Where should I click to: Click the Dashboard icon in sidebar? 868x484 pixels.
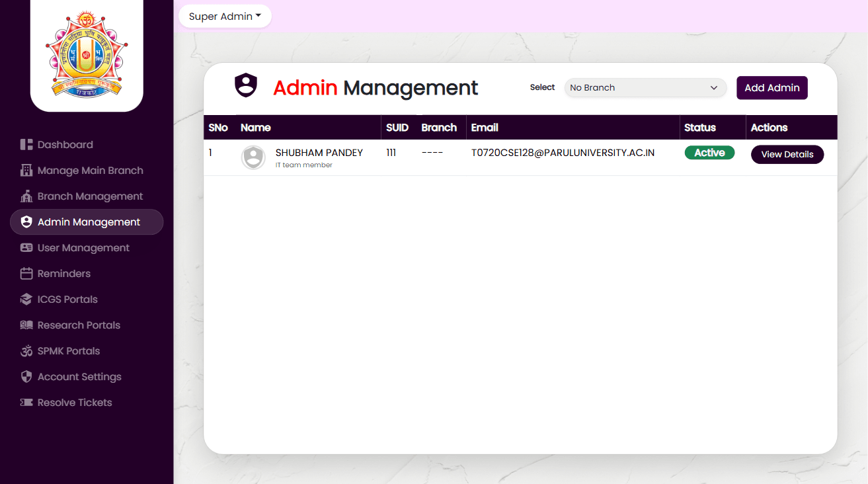(26, 145)
